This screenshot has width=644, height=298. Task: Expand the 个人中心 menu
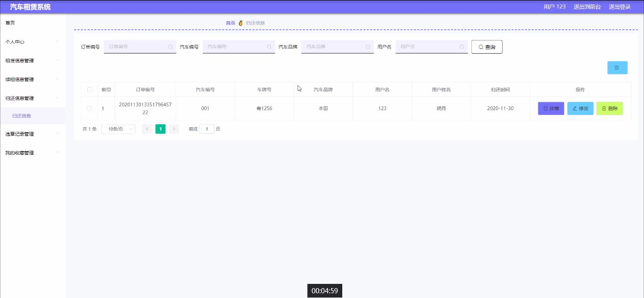(33, 42)
